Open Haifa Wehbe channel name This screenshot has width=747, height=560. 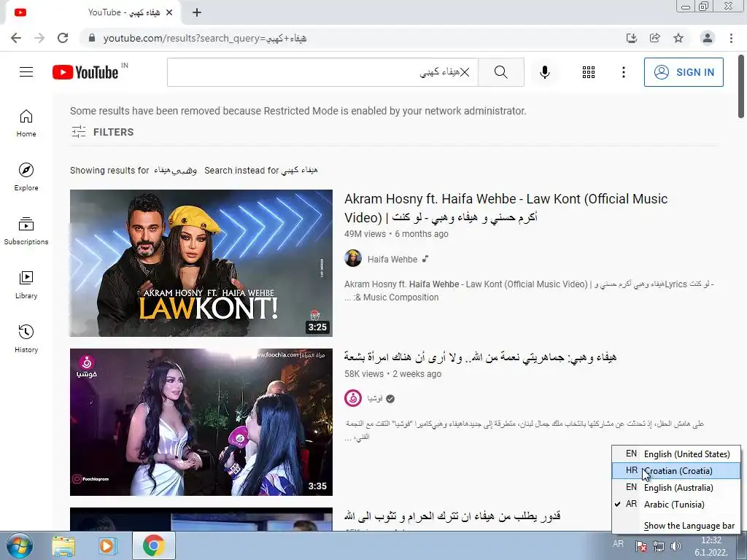pyautogui.click(x=392, y=259)
